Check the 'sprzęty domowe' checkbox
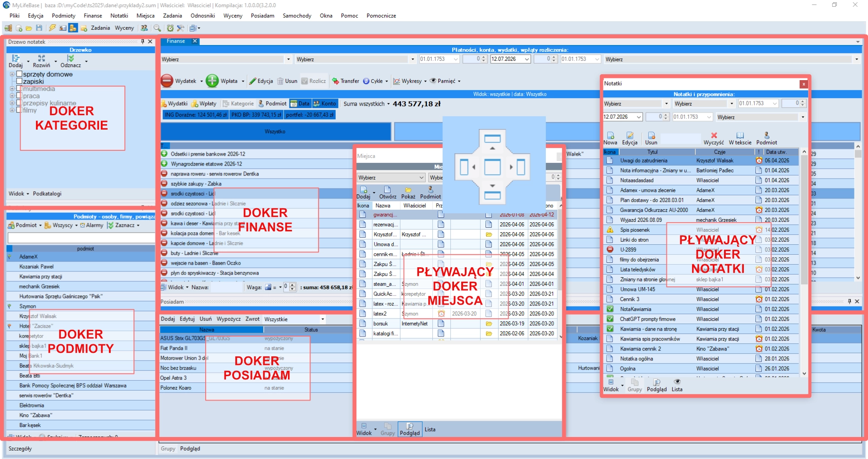 tap(19, 74)
